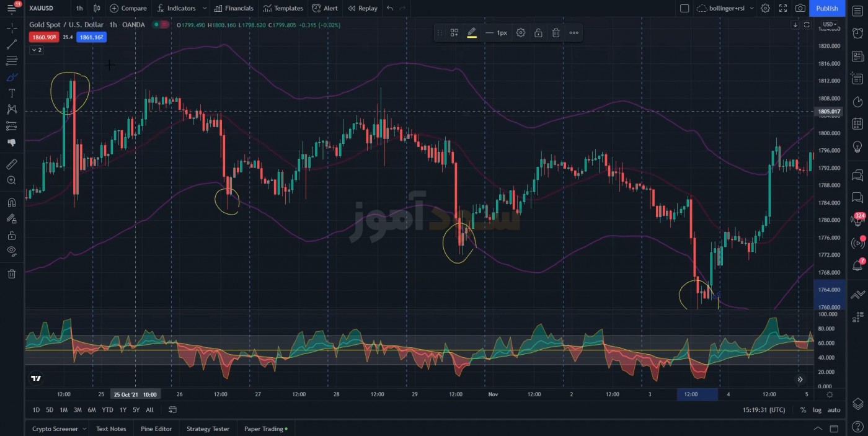868x436 pixels.
Task: Change the yellow line color
Action: 472,33
